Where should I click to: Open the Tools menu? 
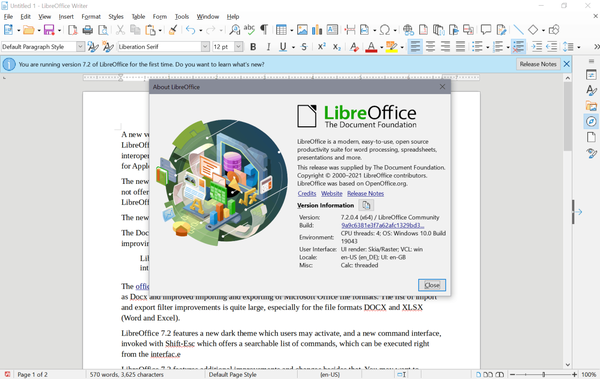pos(182,16)
